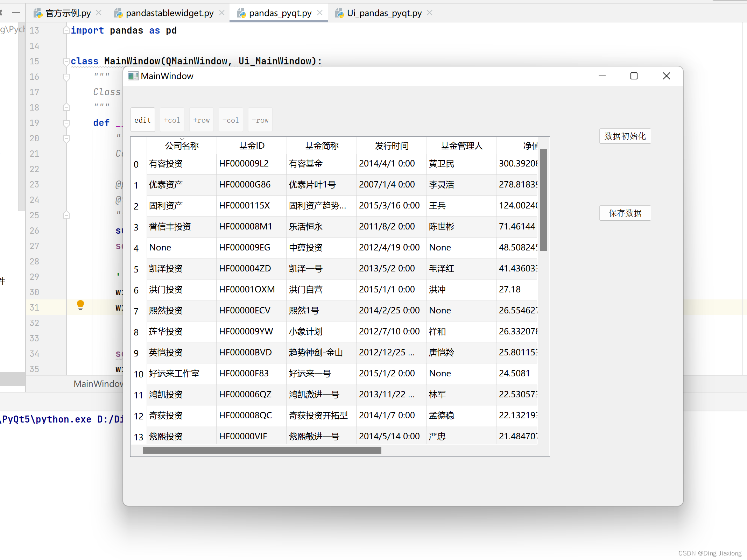Click the Python file icon on the pandastablewidget.py tab
Viewport: 747px width, 560px height.
(118, 13)
